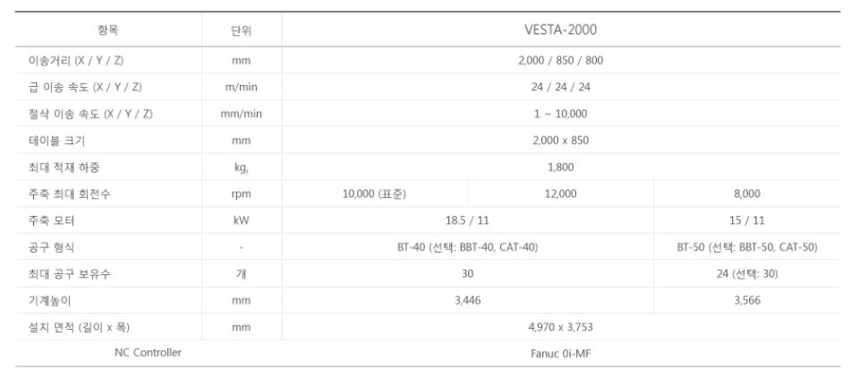
Task: Select the 1,800 load value
Action: [560, 167]
